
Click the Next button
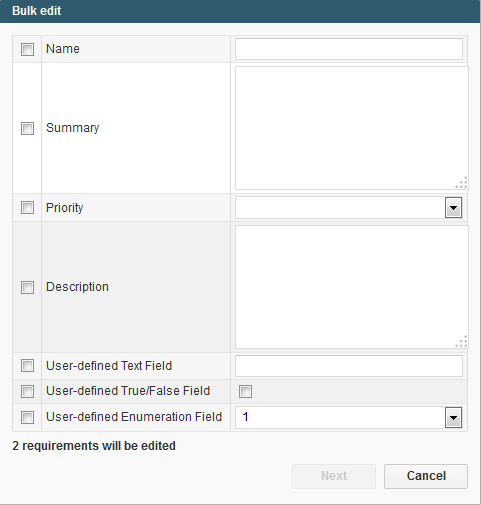click(x=334, y=476)
